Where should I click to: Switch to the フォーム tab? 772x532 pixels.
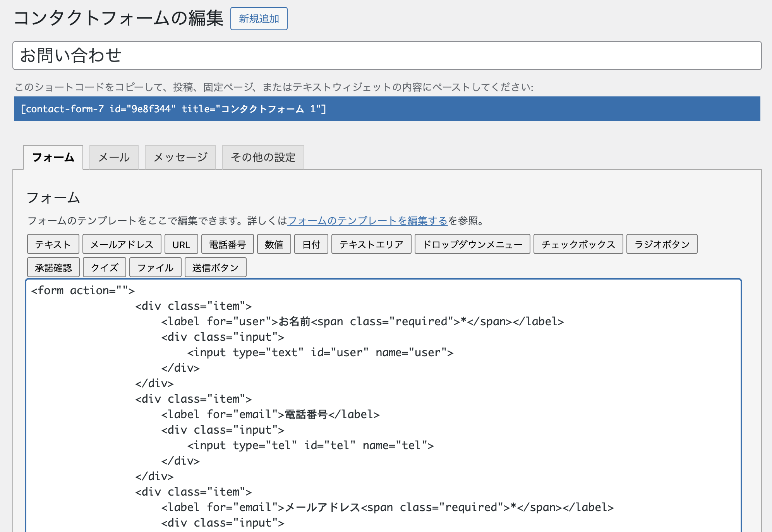pyautogui.click(x=53, y=158)
